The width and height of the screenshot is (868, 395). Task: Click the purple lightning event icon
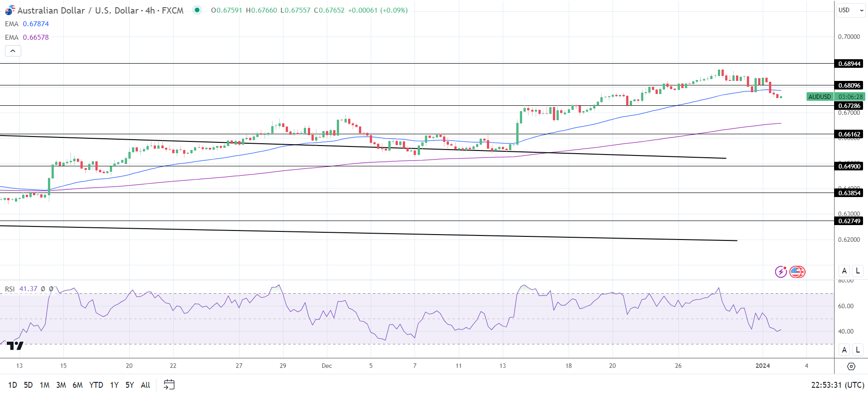click(x=781, y=272)
